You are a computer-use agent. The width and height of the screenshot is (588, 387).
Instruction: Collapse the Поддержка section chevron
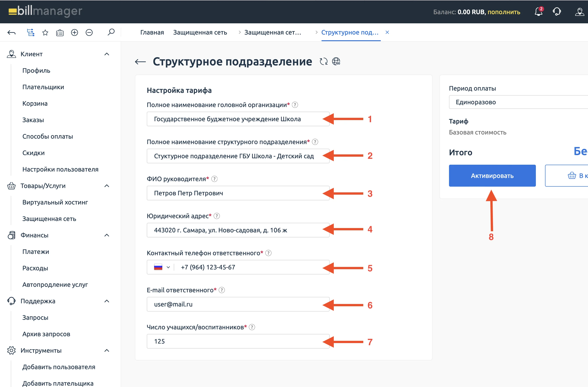click(107, 301)
